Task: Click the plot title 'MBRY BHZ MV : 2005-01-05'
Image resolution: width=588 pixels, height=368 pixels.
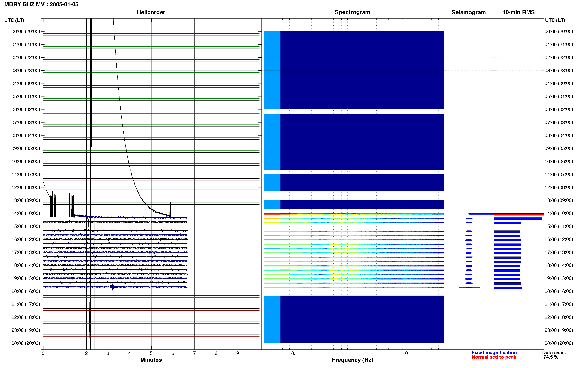Action: [41, 4]
